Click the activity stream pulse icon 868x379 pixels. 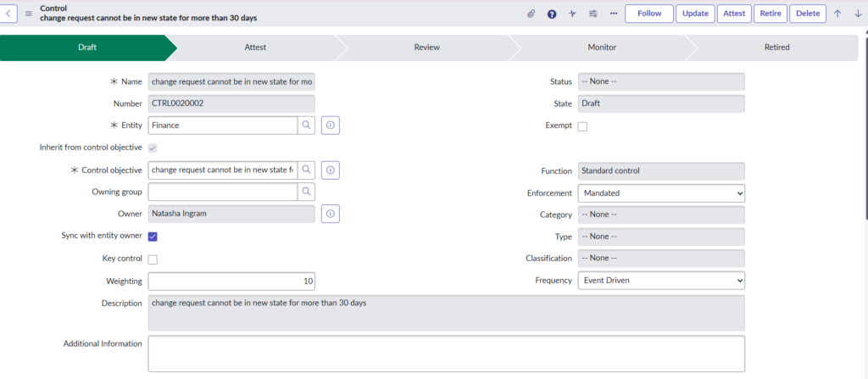572,14
